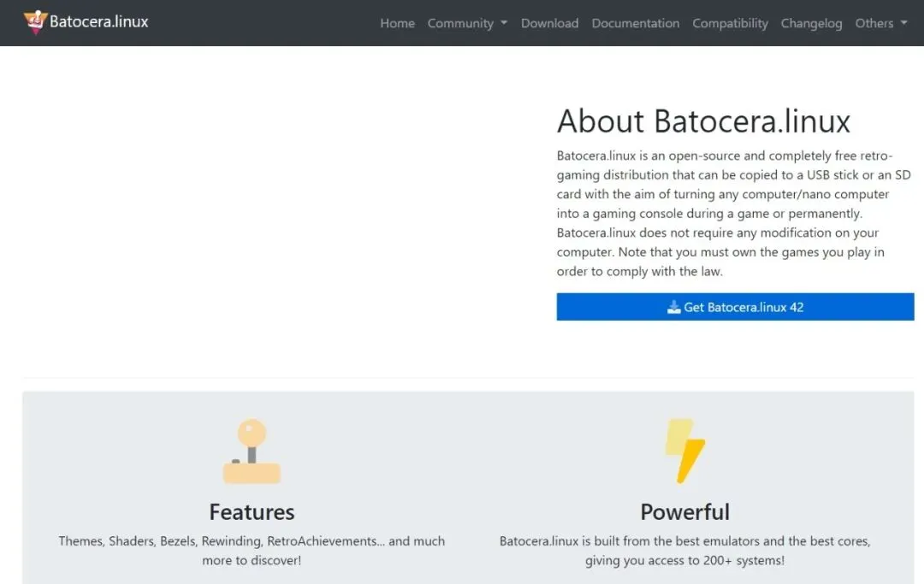The image size is (924, 584).
Task: Select the Features heading
Action: [252, 512]
